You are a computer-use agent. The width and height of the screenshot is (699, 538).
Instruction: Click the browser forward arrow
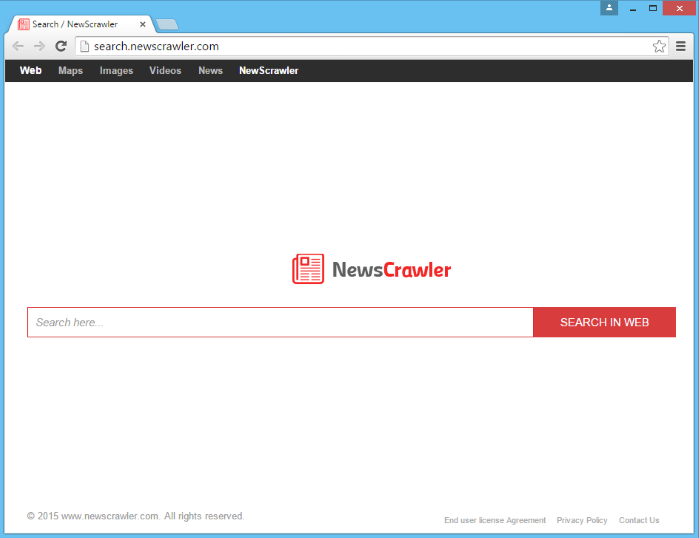(x=39, y=46)
